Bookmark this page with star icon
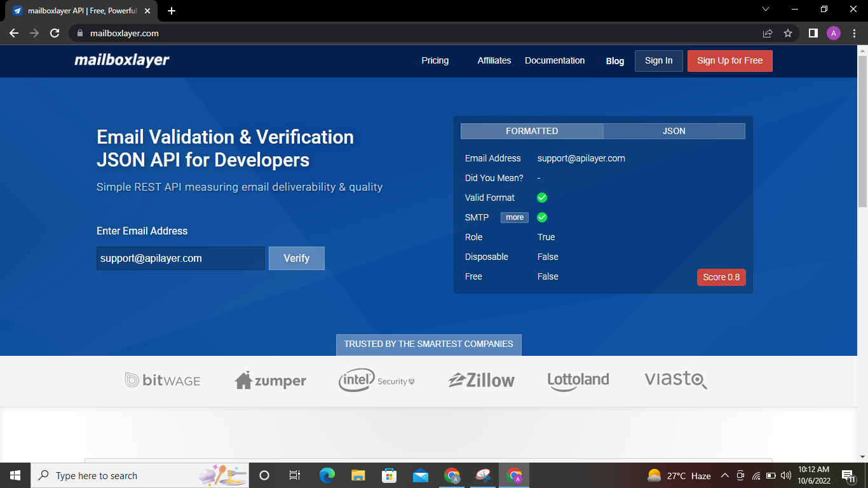Image resolution: width=868 pixels, height=488 pixels. [x=788, y=33]
